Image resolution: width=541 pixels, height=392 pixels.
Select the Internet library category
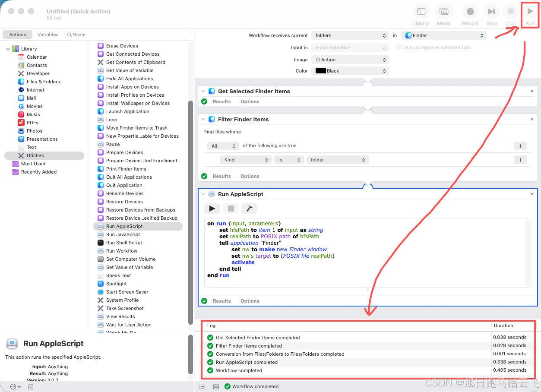[x=35, y=90]
